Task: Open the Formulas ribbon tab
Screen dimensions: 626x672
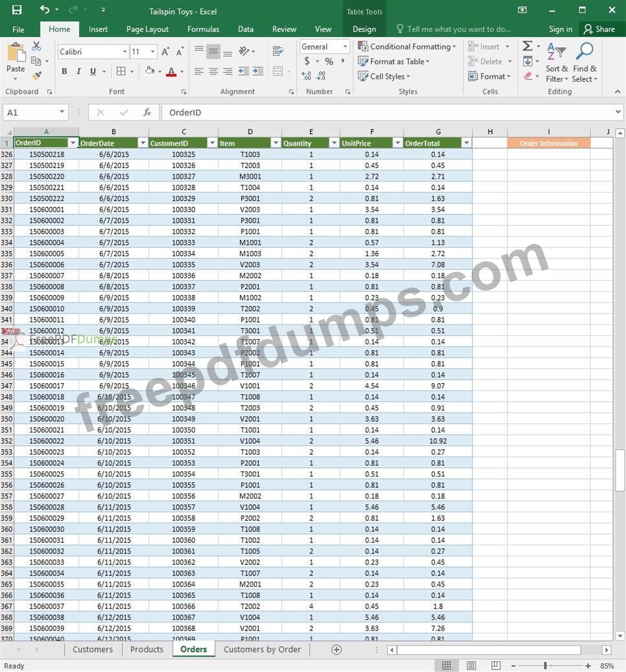Action: [203, 29]
